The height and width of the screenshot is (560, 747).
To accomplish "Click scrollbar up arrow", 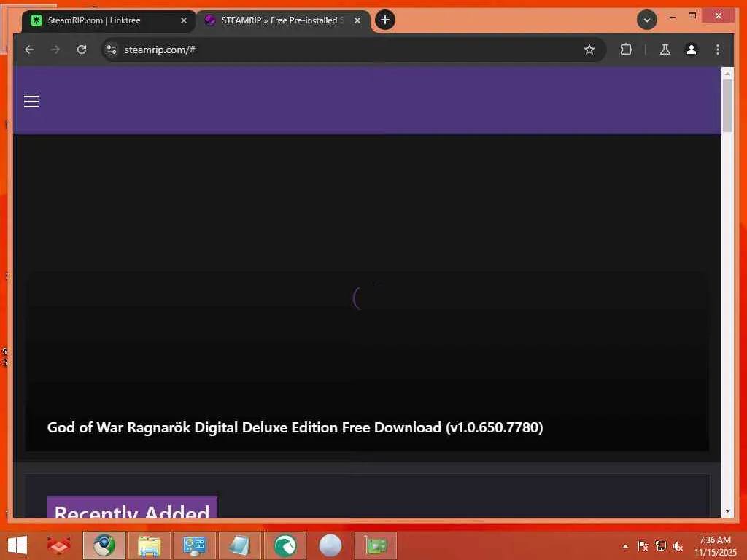I will click(x=727, y=74).
